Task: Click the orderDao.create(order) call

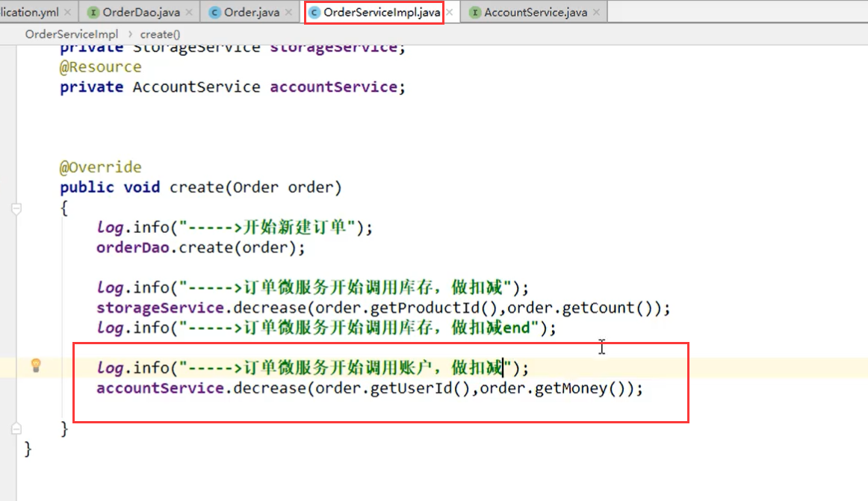Action: tap(200, 247)
